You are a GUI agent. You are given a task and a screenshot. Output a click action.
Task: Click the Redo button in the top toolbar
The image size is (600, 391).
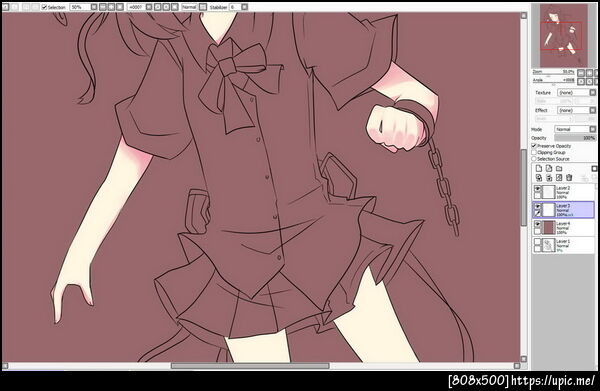[15, 7]
